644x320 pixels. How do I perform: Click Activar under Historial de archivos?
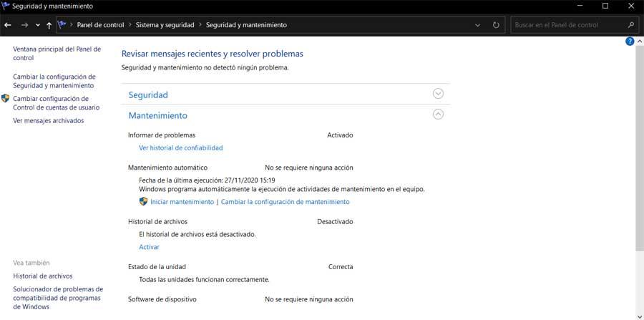click(x=149, y=247)
